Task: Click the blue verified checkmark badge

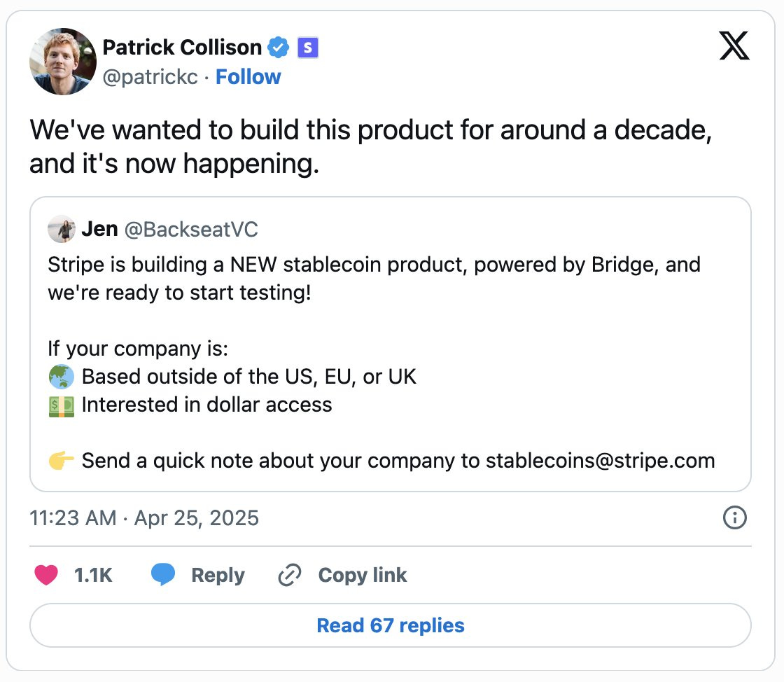Action: tap(279, 48)
